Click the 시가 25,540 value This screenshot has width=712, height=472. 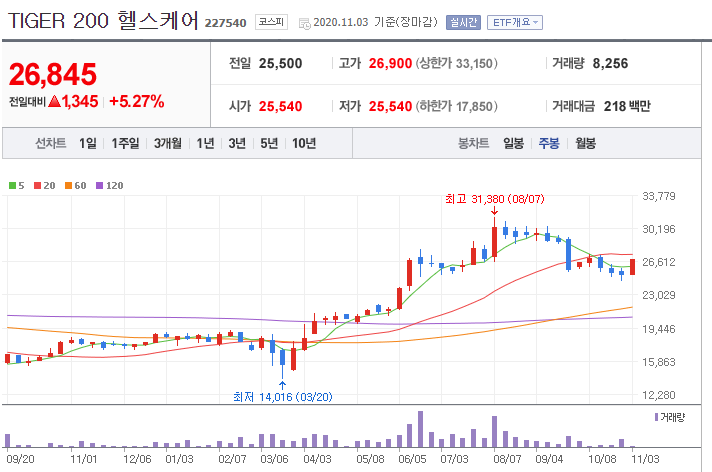coord(280,106)
